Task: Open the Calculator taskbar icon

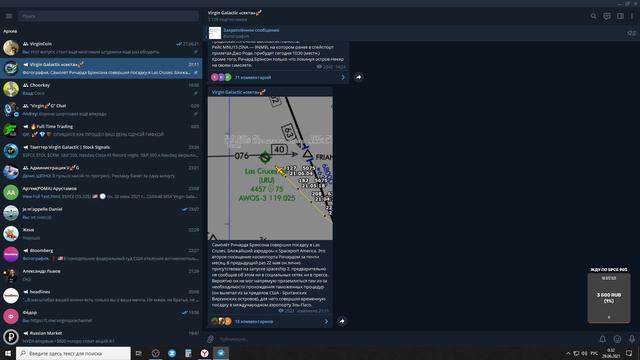Action: tap(188, 353)
